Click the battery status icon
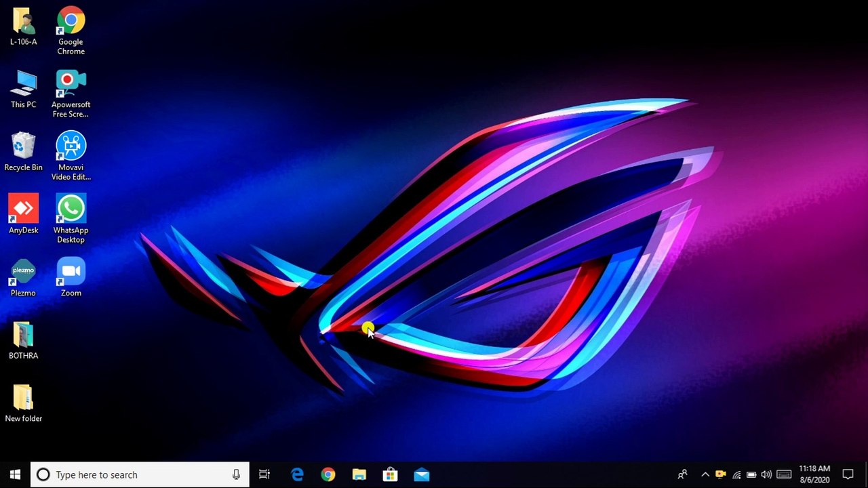Screen dimensions: 868x488 [x=751, y=474]
